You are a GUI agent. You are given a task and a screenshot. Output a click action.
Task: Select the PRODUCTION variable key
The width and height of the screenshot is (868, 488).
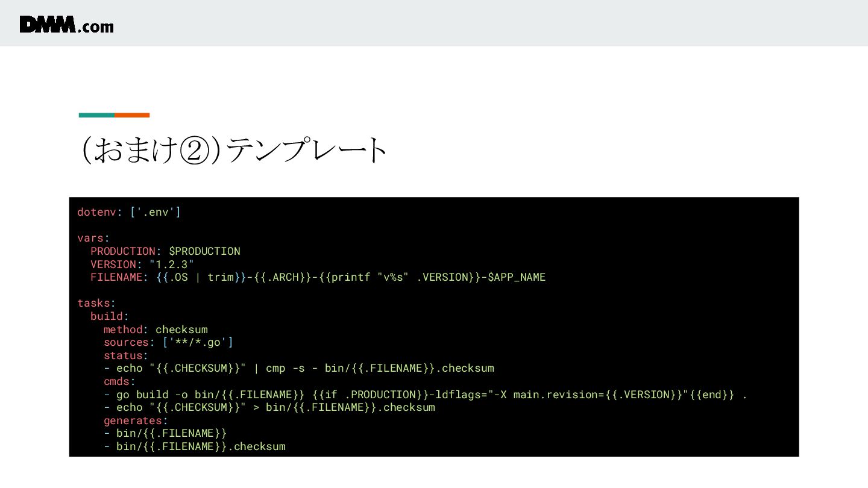click(x=123, y=251)
